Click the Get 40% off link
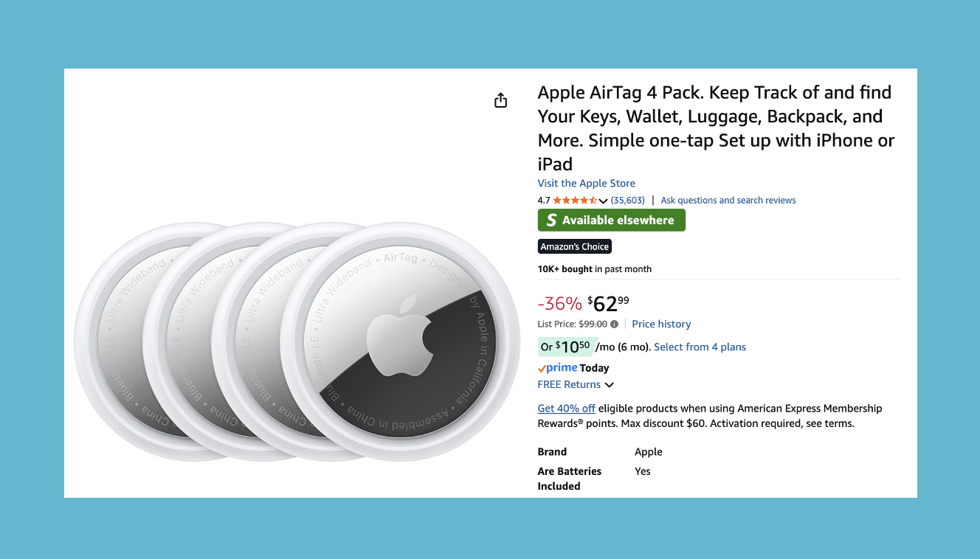The height and width of the screenshot is (559, 980). point(566,409)
